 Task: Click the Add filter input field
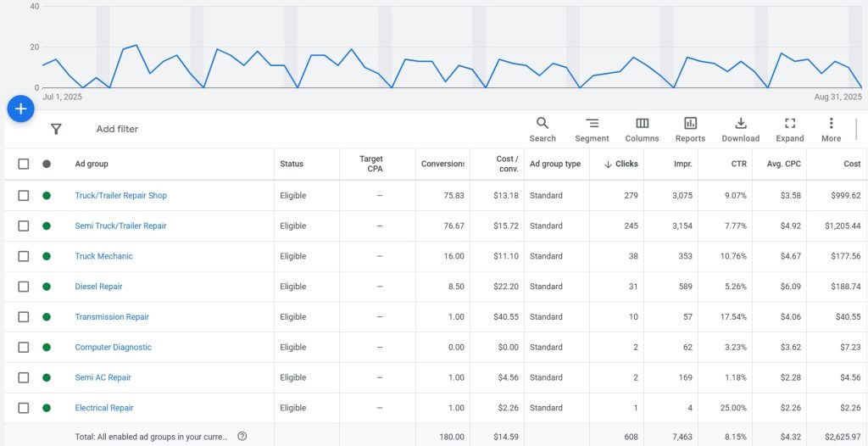(x=117, y=129)
